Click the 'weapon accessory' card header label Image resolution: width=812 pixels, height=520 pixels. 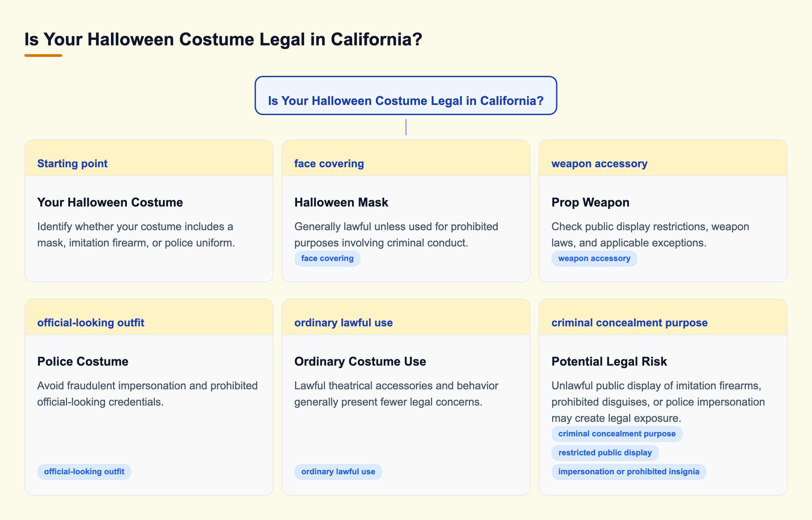(599, 164)
